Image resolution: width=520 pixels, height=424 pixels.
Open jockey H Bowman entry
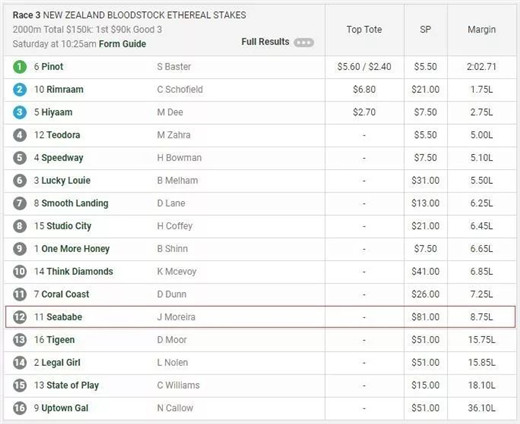click(179, 158)
